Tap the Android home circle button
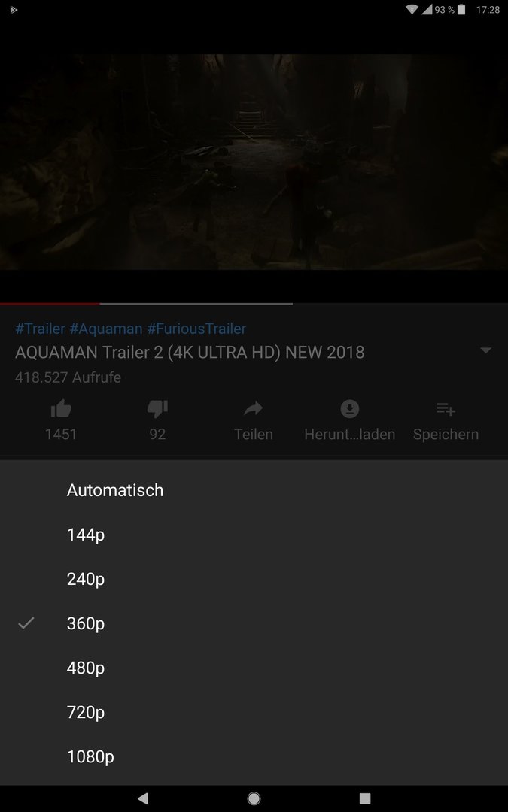Viewport: 508px width, 812px height. 254,798
